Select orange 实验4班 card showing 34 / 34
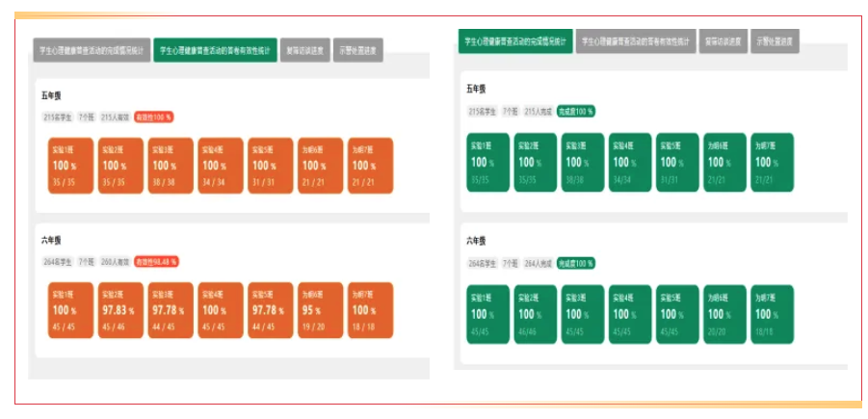Image resolution: width=868 pixels, height=419 pixels. click(221, 165)
